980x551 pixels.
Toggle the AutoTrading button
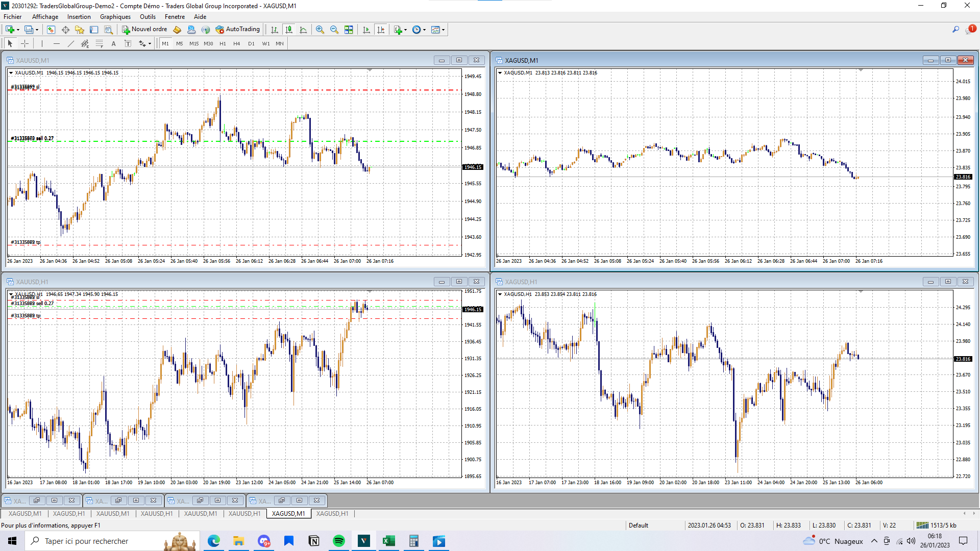(x=238, y=30)
